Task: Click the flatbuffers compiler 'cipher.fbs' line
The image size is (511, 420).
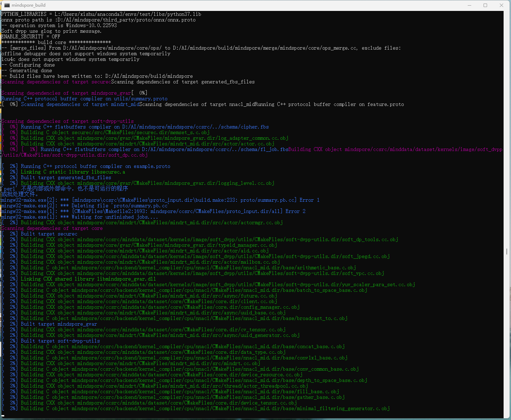Action: pos(135,127)
